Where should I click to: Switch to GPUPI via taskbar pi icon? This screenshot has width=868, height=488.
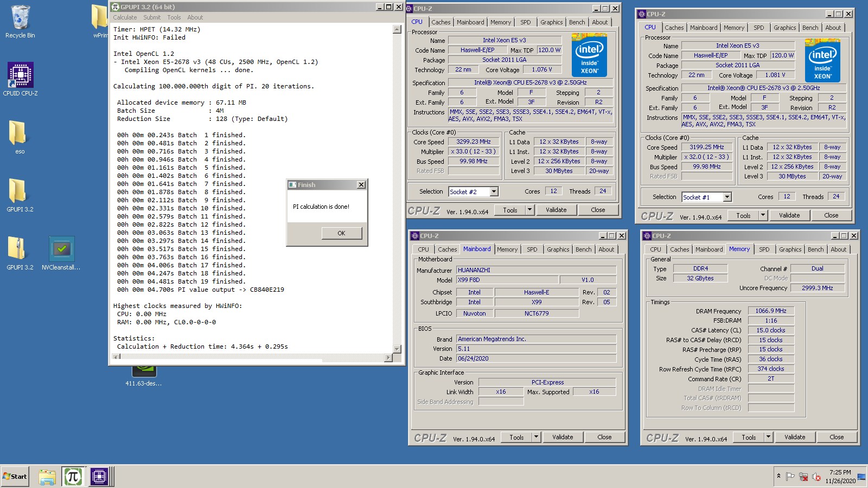[73, 477]
